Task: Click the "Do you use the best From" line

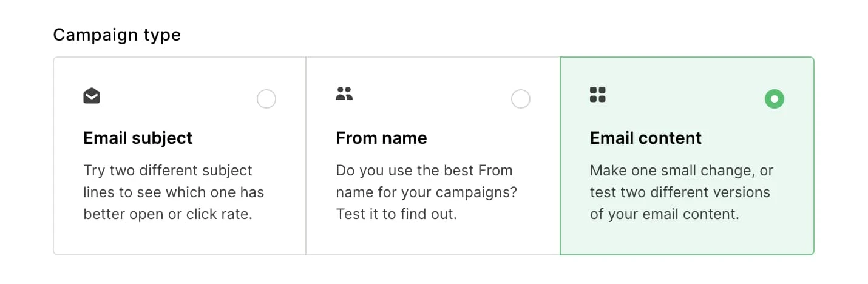Action: click(x=424, y=171)
